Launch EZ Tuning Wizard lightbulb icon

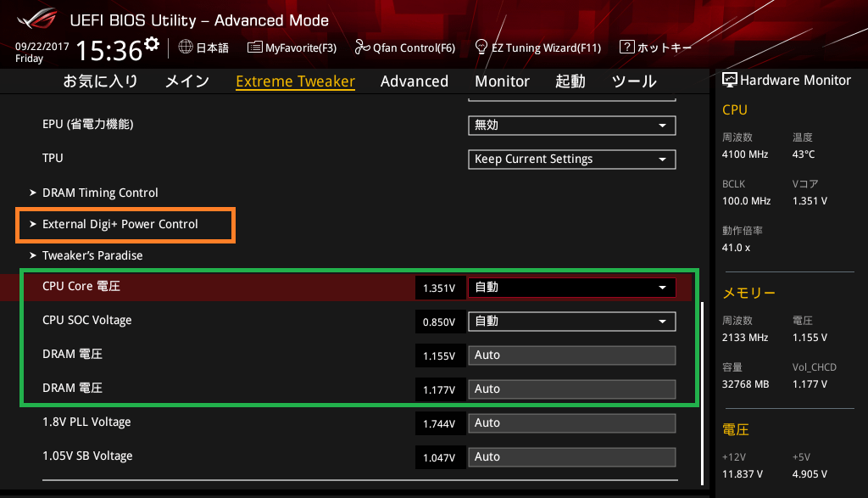coord(481,48)
